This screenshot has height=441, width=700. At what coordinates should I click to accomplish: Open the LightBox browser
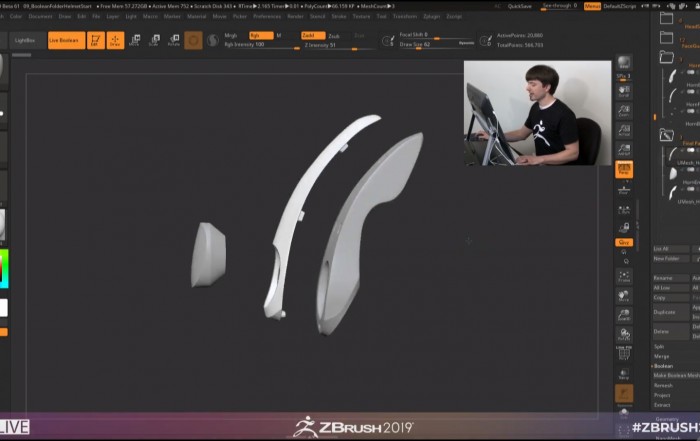(24, 40)
